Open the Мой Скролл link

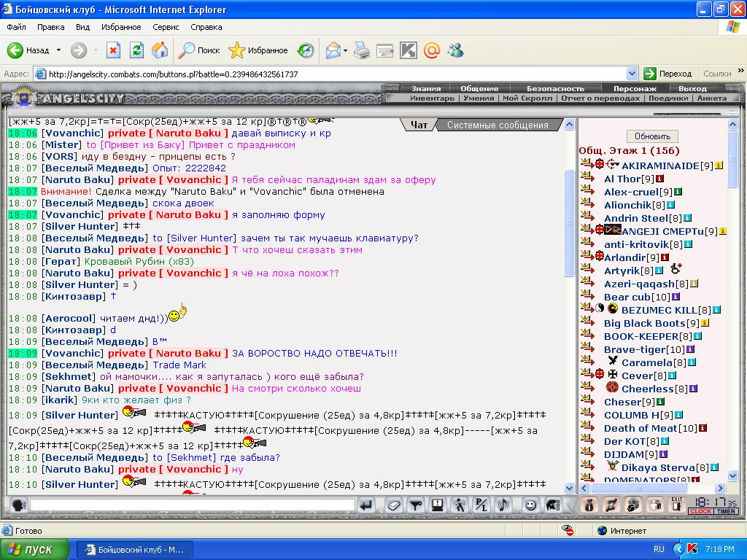(527, 98)
